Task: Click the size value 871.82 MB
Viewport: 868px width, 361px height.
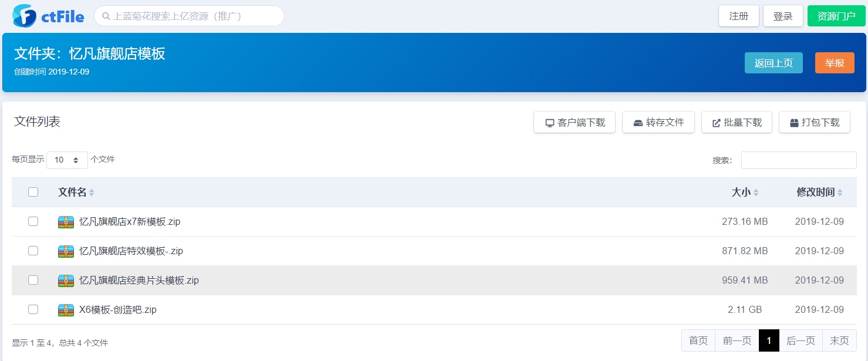Action: [745, 251]
